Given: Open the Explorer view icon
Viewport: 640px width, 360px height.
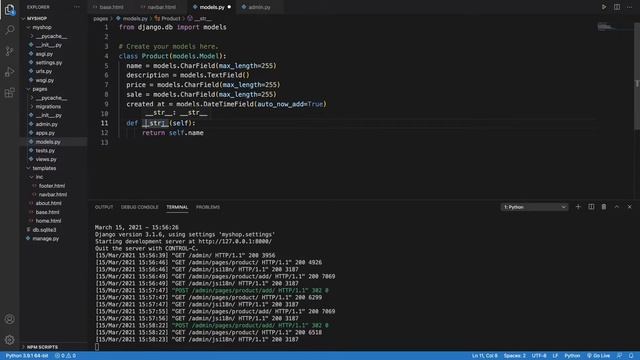Looking at the screenshot, I should click(9, 9).
